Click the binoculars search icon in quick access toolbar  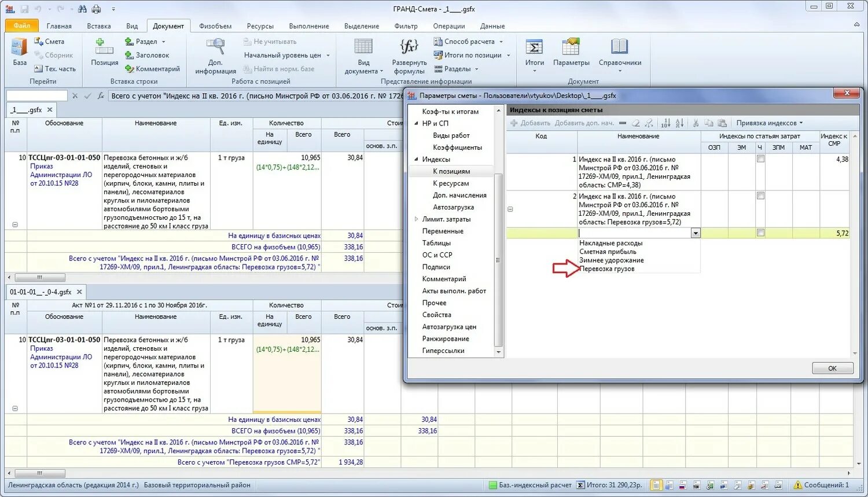(82, 9)
